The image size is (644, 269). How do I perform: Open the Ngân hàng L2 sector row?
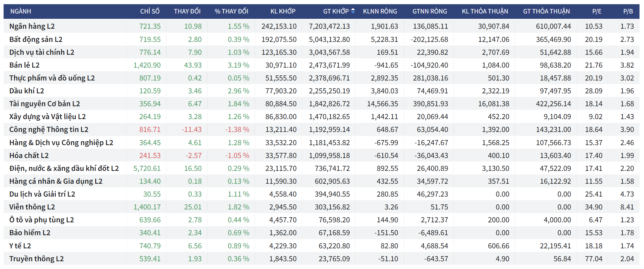[32, 26]
